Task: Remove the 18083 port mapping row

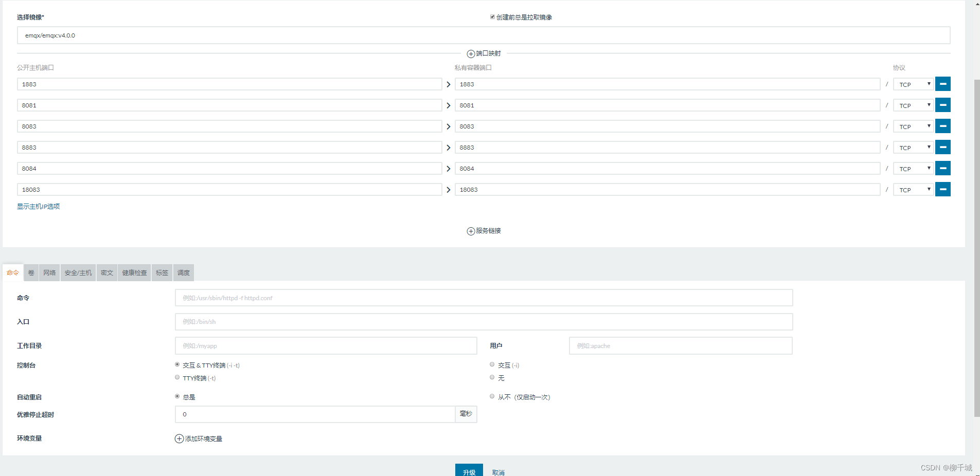Action: pos(942,189)
